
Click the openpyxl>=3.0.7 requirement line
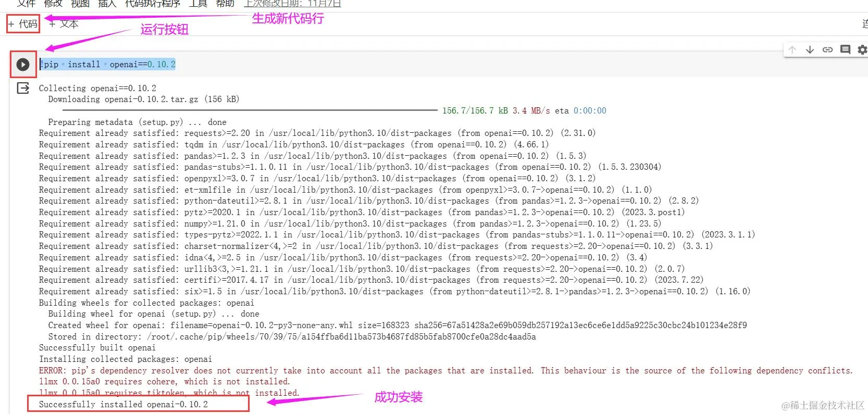(317, 179)
